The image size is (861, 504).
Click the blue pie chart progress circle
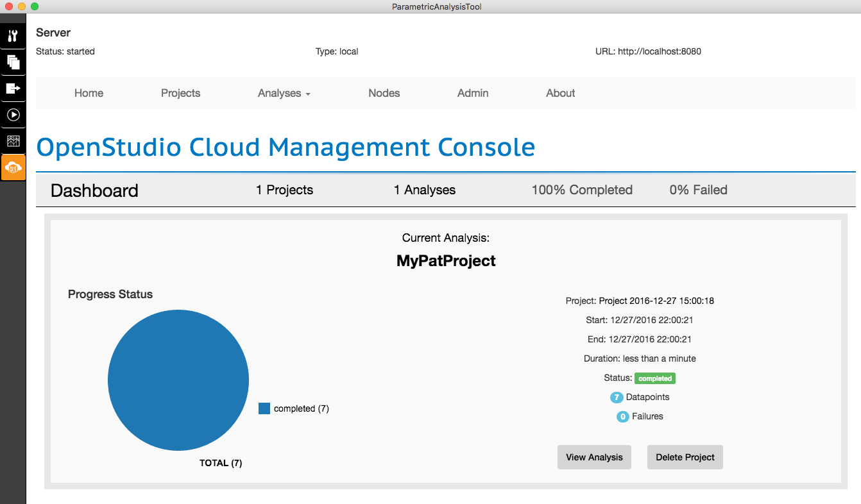coord(178,380)
